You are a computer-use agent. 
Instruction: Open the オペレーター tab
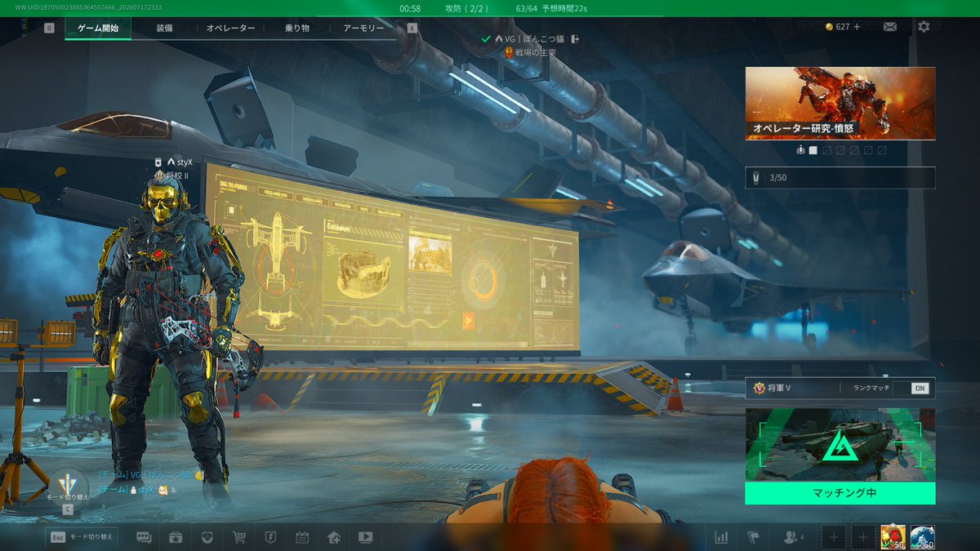click(x=230, y=28)
